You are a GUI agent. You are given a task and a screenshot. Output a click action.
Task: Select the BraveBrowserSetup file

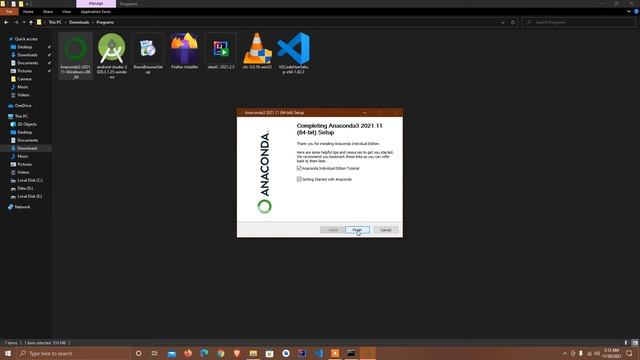click(148, 54)
